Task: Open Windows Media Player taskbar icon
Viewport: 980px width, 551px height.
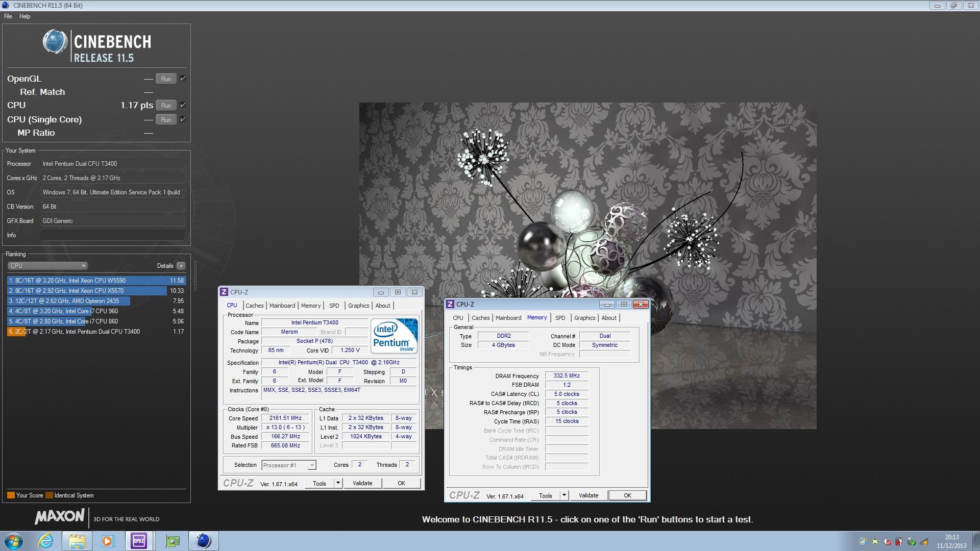Action: point(108,541)
